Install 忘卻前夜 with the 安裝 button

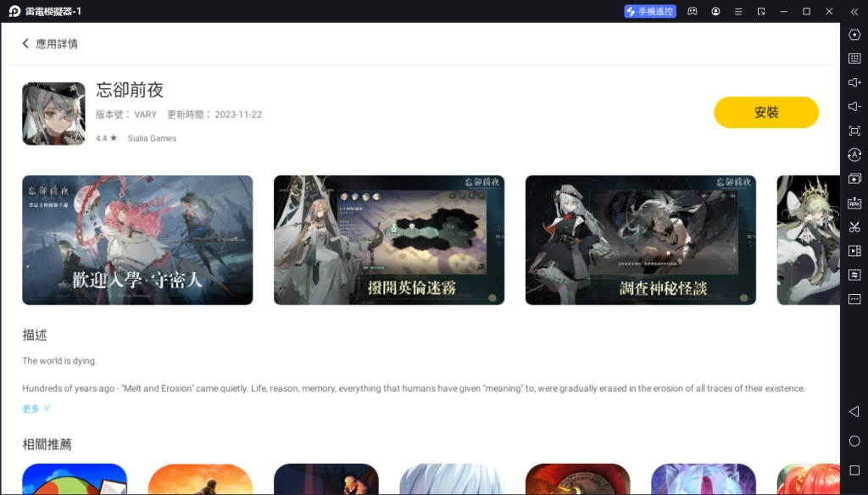(x=766, y=113)
